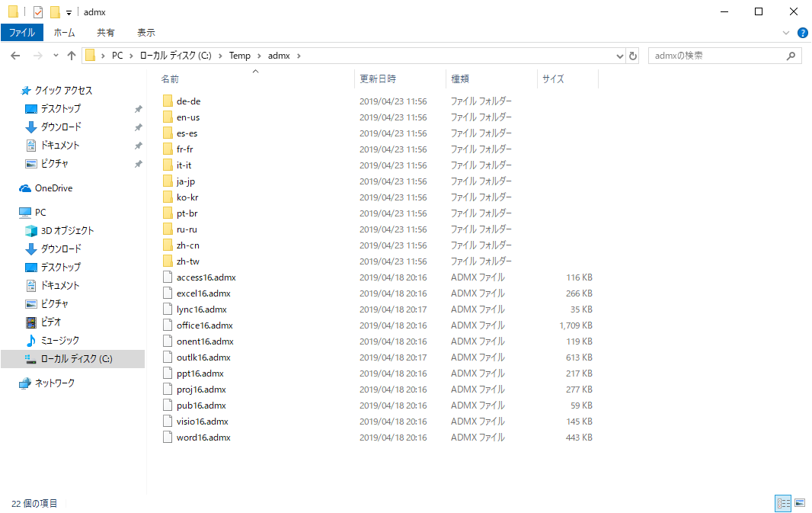Open the address bar history dropdown
The height and width of the screenshot is (513, 812).
tap(619, 56)
